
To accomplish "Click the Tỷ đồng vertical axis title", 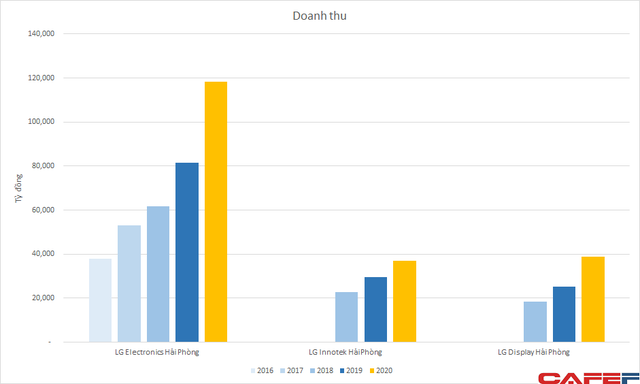I will coord(19,188).
